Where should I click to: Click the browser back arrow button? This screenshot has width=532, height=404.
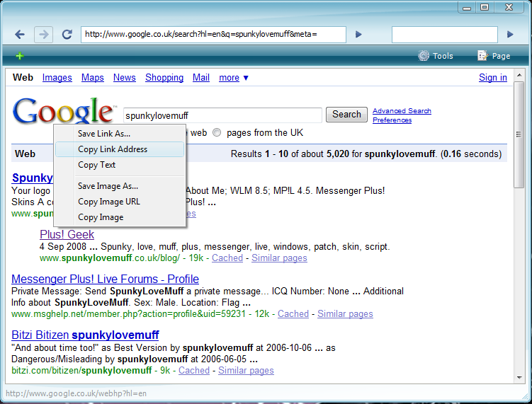(20, 34)
